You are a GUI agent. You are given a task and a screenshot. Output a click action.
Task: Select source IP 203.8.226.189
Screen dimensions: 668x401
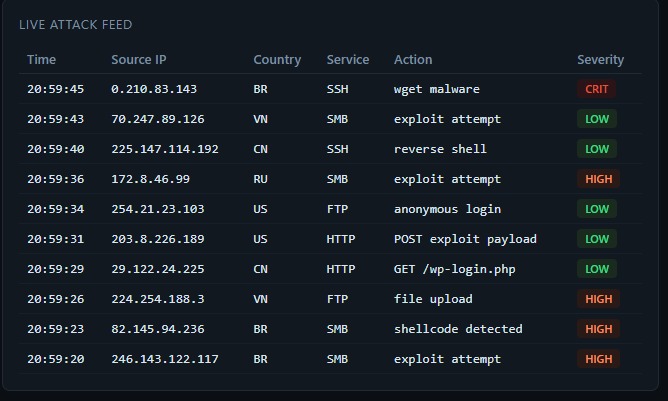tap(158, 239)
